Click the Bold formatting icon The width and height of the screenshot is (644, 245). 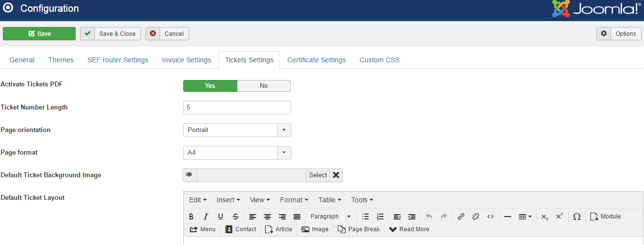click(x=191, y=217)
